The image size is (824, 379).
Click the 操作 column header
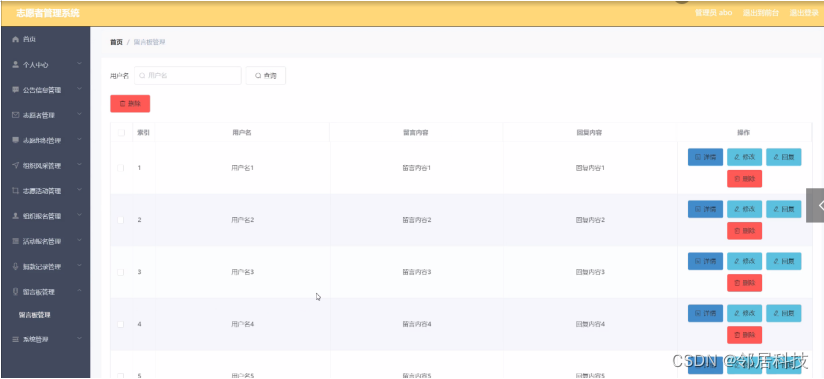point(744,133)
